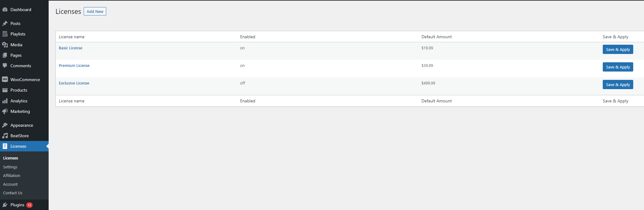Open the Affiliation submenu item

click(11, 175)
